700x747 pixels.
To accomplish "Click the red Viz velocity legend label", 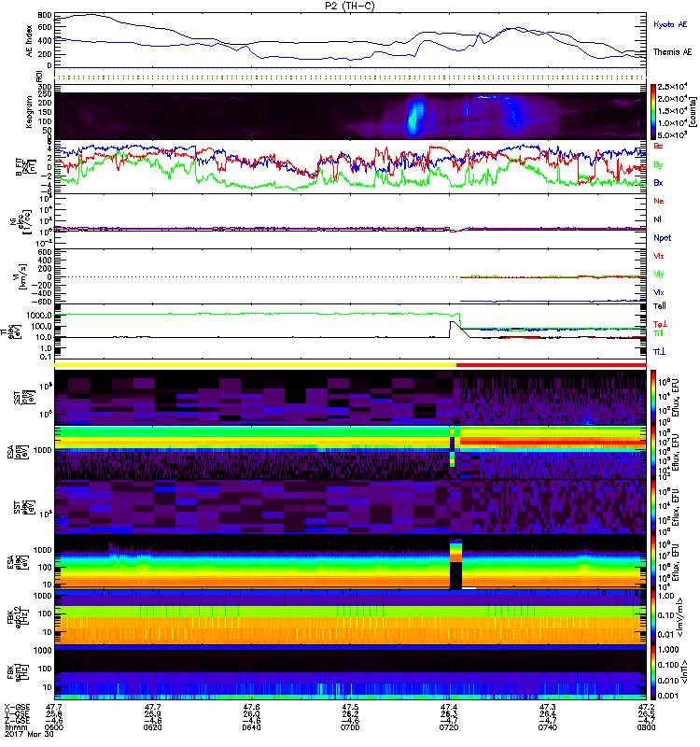I will 658,256.
